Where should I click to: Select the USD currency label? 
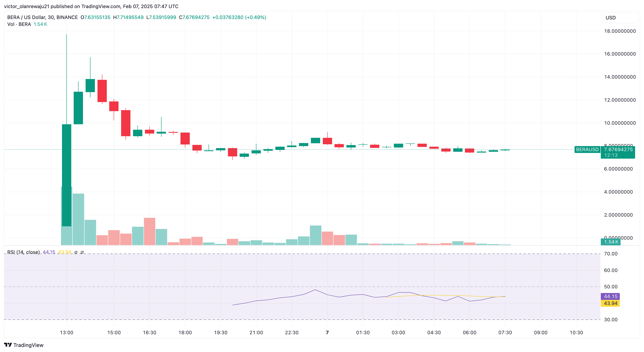(x=610, y=18)
